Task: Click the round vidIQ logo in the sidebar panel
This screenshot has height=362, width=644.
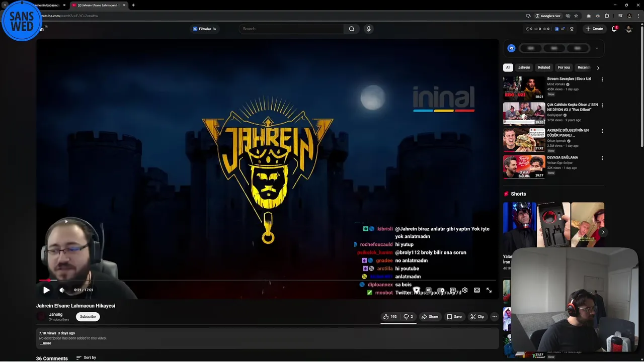Action: tap(511, 48)
